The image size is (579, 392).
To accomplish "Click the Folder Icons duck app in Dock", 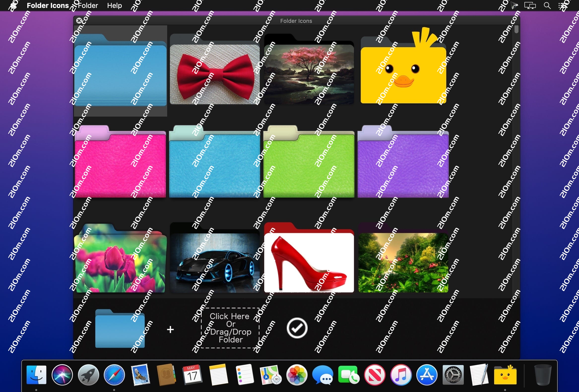I will tap(505, 375).
